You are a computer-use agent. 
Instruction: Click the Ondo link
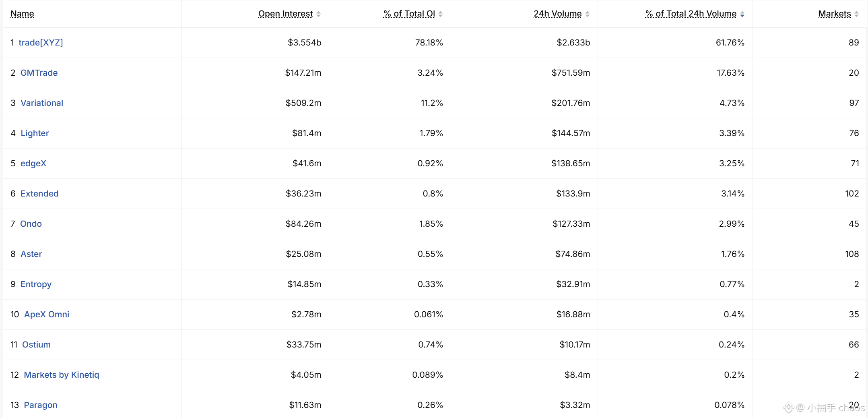coord(31,223)
